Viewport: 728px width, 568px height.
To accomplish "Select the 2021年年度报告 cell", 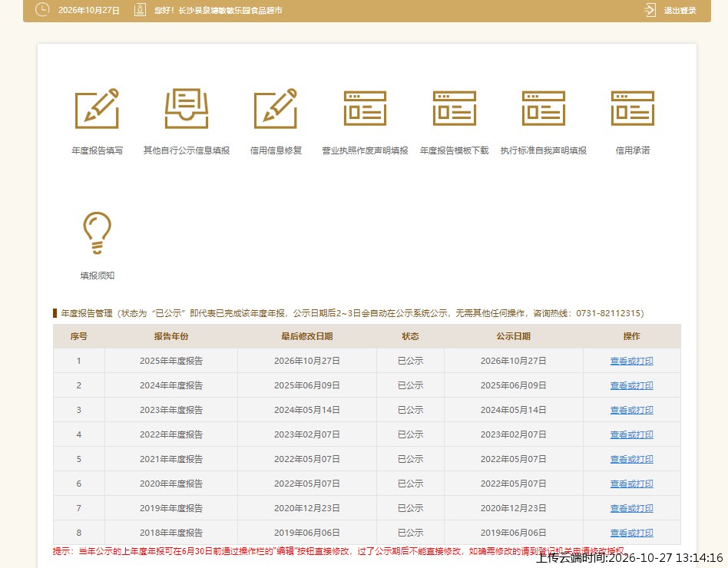I will [170, 460].
